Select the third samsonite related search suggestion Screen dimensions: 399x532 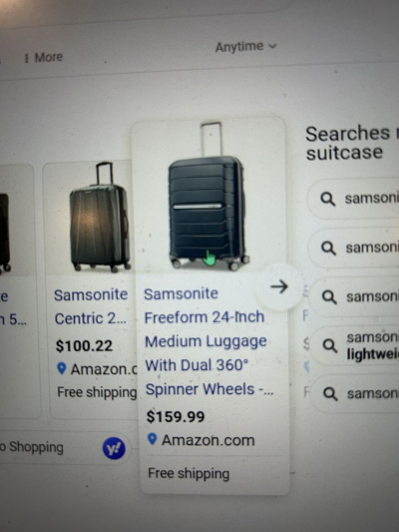(x=359, y=297)
